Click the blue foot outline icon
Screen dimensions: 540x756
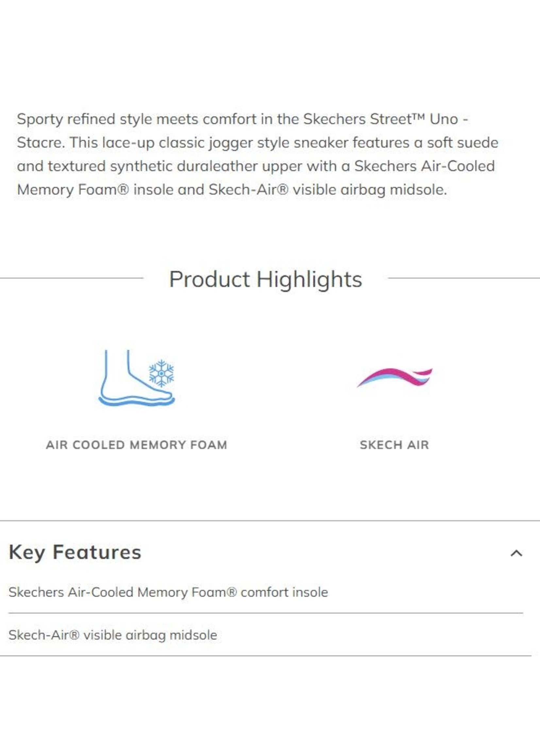[x=136, y=378]
